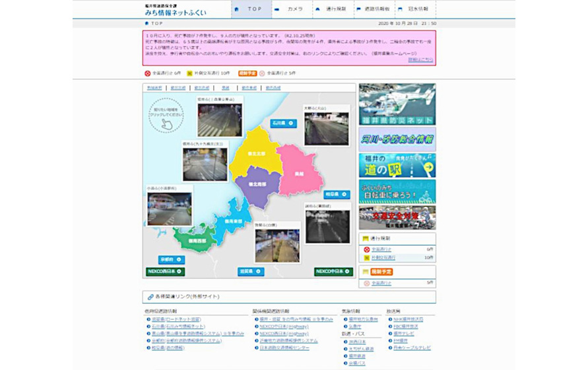View the top-centre crosswalk camera thumbnail
The image size is (588, 370).
[x=220, y=120]
